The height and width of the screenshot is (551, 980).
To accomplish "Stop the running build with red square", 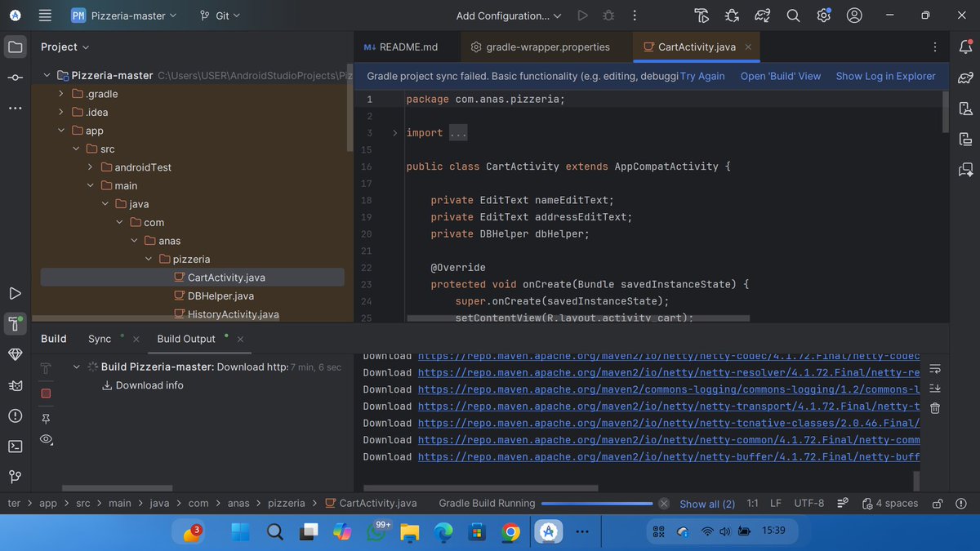I will pos(46,393).
